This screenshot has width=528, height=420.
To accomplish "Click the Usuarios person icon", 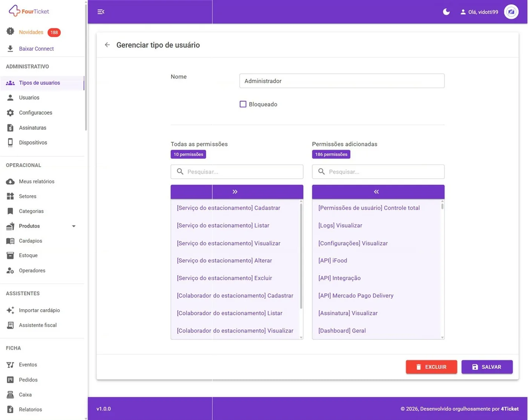I will pos(10,98).
